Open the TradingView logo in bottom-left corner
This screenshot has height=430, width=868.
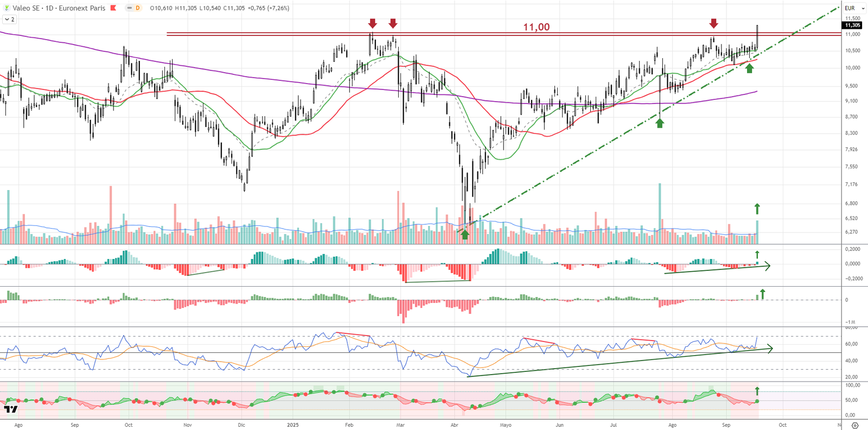pos(10,409)
